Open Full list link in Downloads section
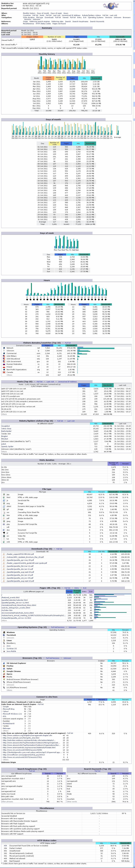Viewport: 135px width, 868px height. 59,549
